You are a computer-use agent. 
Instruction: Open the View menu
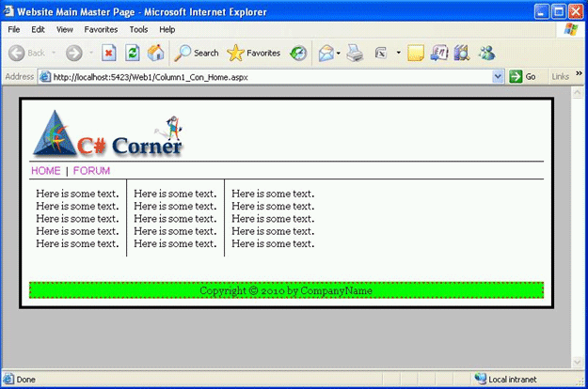(x=65, y=29)
